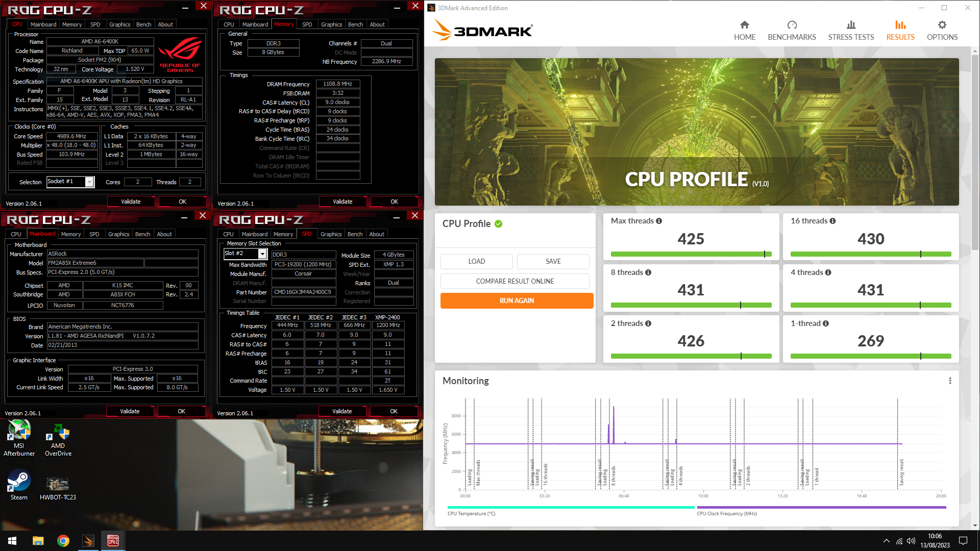This screenshot has height=551, width=980.
Task: Click Validate in the Memory window
Action: pyautogui.click(x=342, y=202)
